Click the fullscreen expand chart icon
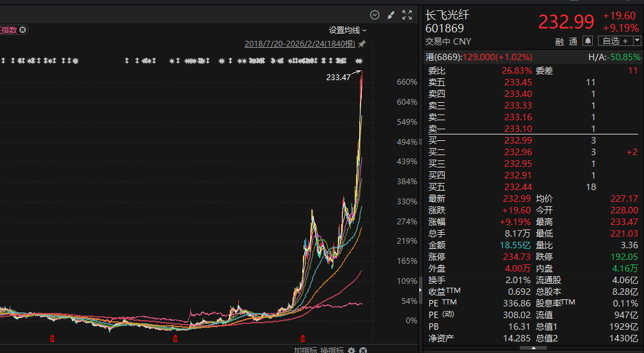Viewport: 644px width, 353px height. point(407,15)
